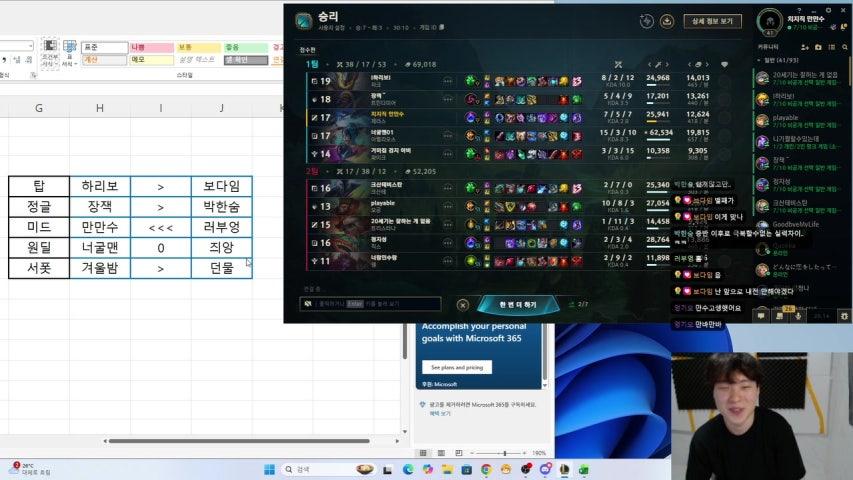Open the missions icon with 26 badge
Screen dimensions: 853x480
pos(780,315)
